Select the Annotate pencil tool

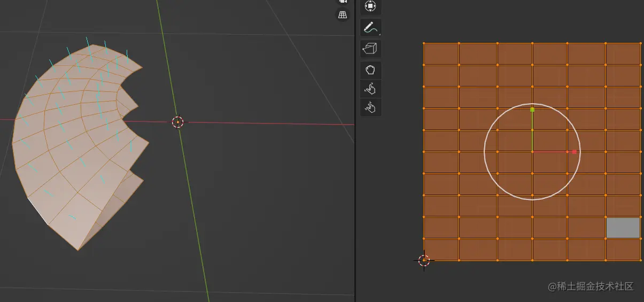click(x=370, y=27)
